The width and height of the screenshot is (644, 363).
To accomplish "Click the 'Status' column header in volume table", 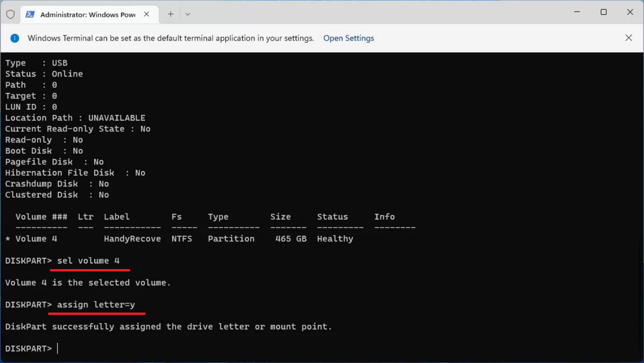I will [332, 217].
